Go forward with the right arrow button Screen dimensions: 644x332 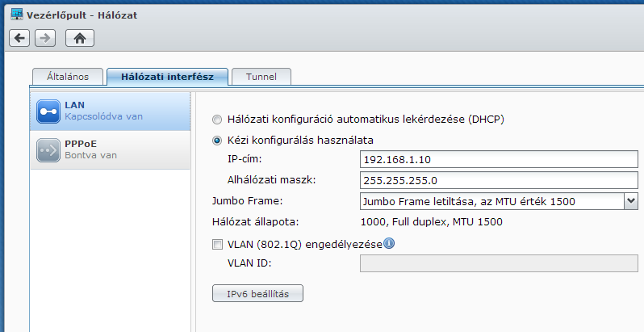pos(45,38)
